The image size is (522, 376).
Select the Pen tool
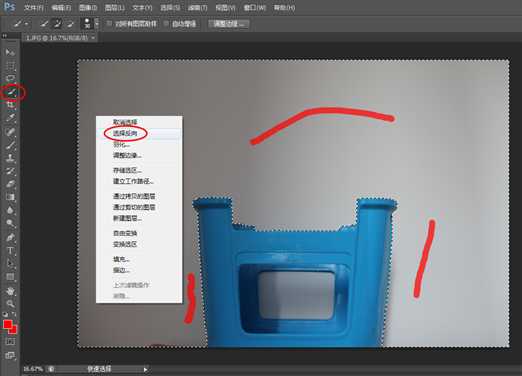coord(10,237)
